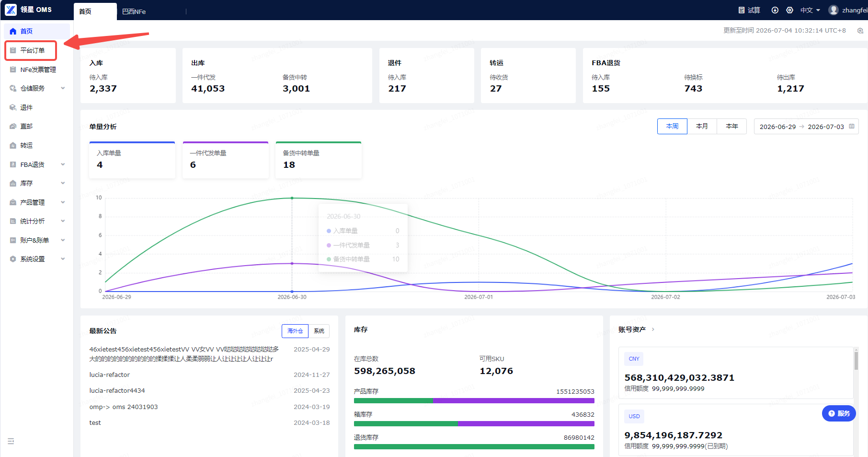
Task: Click the calendar icon in date range
Action: pos(852,127)
